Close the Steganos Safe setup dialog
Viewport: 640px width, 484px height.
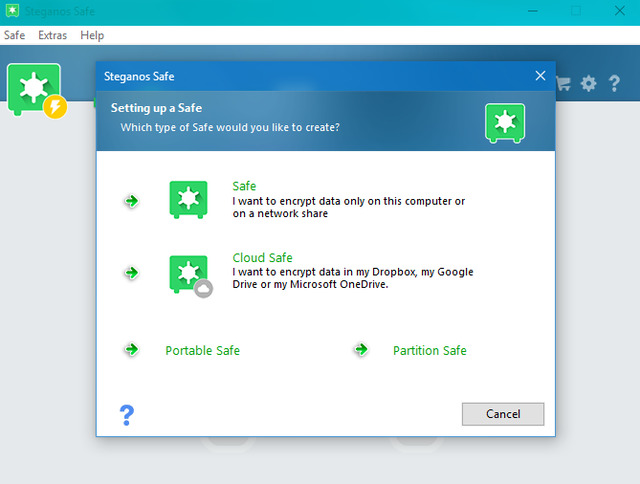tap(540, 76)
